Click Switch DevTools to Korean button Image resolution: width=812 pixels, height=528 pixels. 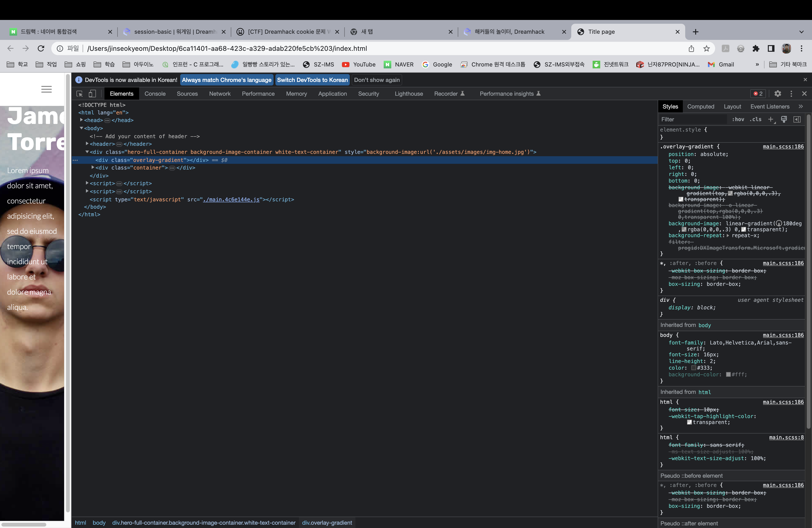(x=312, y=80)
